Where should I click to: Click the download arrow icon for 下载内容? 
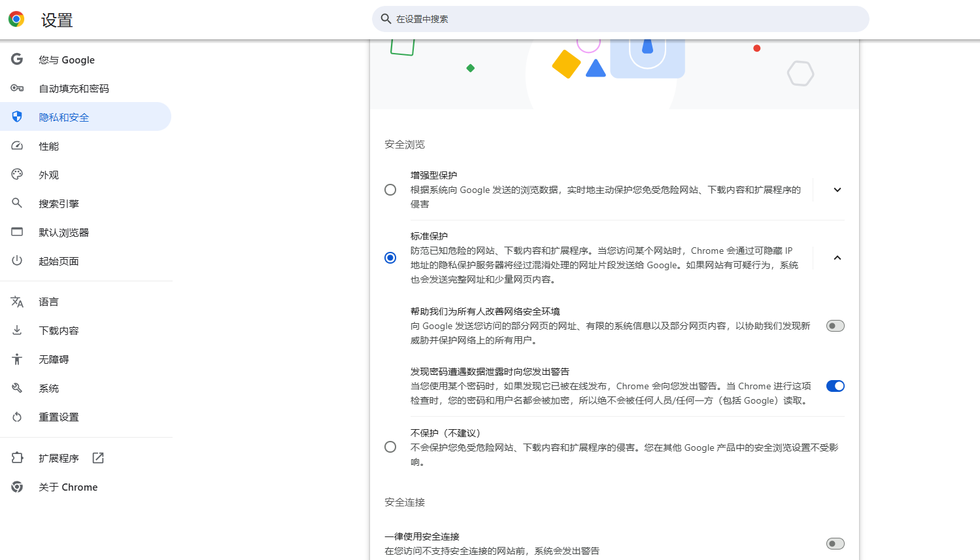pyautogui.click(x=17, y=330)
